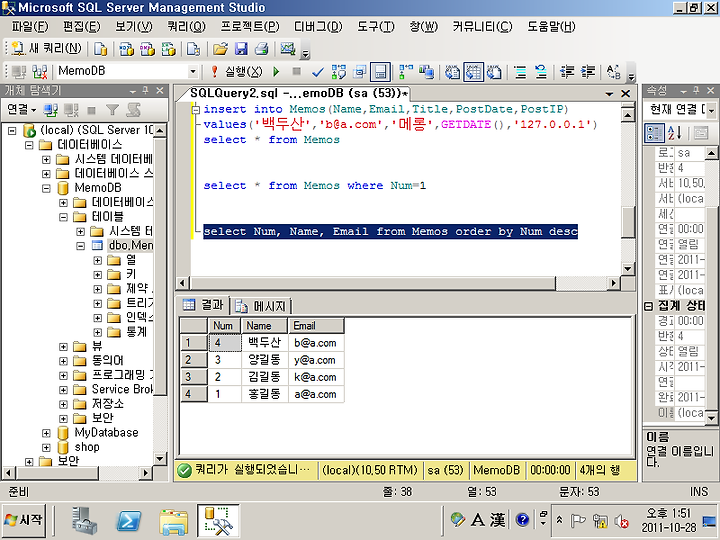Click the PowerShell taskbar icon
This screenshot has width=720, height=540.
[129, 521]
